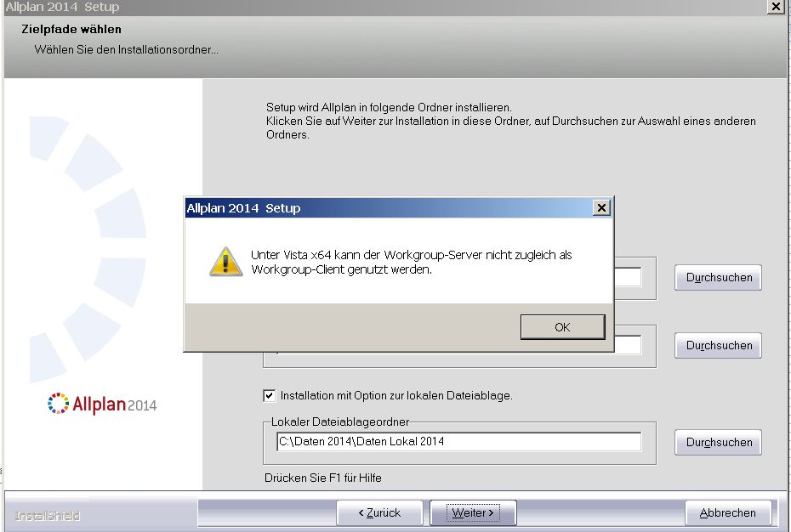Cancel setup with the Abbrechen button
The width and height of the screenshot is (791, 532).
click(x=727, y=512)
